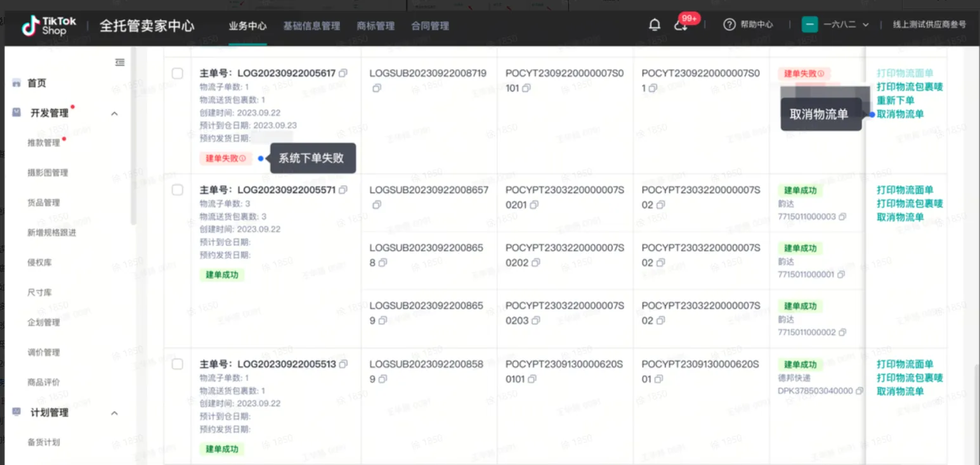Viewport: 980px width, 465px height.
Task: Navigate to 货品管理 in the sidebar
Action: [44, 202]
